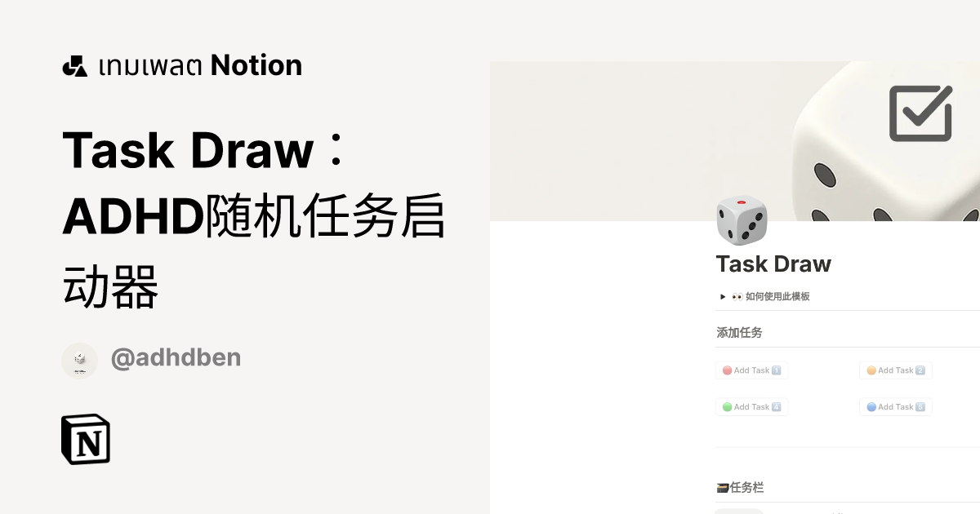Click the Add Task 1 button
The image size is (980, 514).
(751, 370)
